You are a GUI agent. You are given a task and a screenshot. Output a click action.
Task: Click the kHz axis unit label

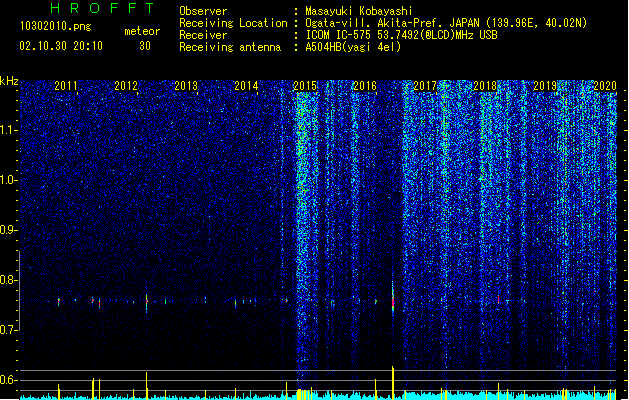9,81
